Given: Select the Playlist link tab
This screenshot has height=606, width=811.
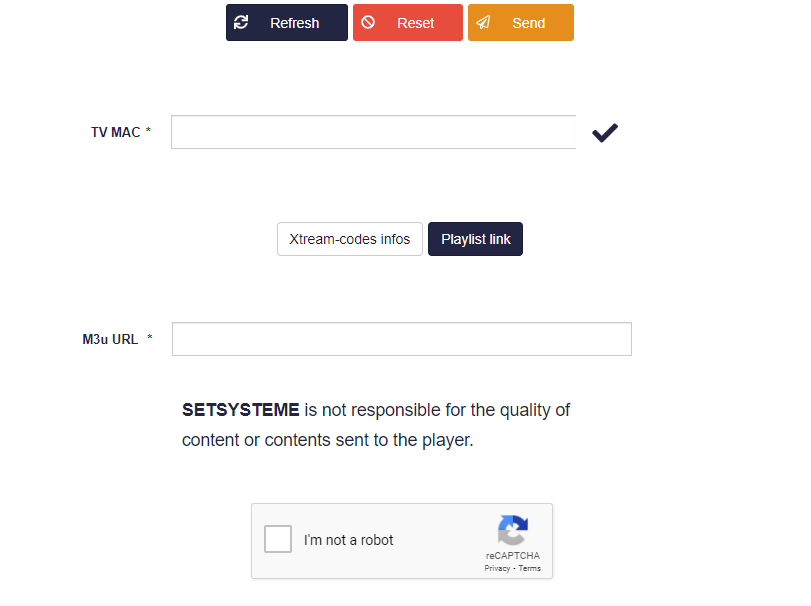Looking at the screenshot, I should point(476,239).
